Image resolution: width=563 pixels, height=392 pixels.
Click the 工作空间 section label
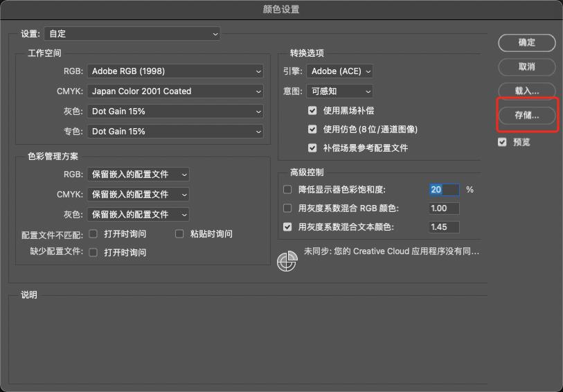[x=44, y=53]
